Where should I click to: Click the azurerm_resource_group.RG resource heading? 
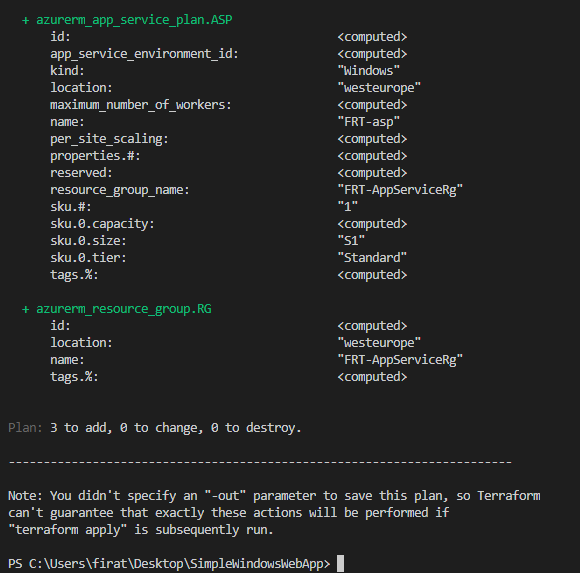click(x=124, y=309)
